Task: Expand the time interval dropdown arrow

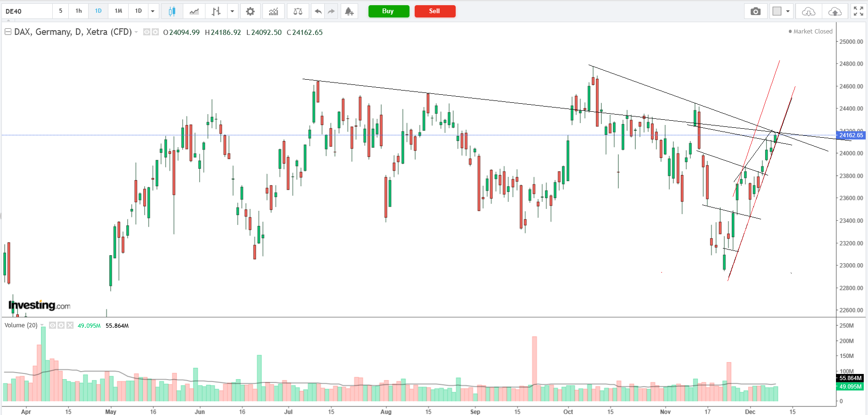Action: [x=153, y=11]
